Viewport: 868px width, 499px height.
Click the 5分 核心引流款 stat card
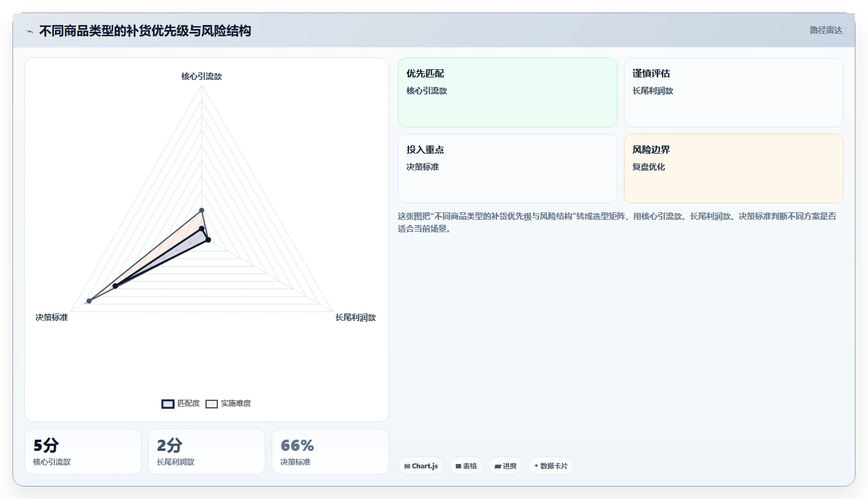tap(83, 452)
